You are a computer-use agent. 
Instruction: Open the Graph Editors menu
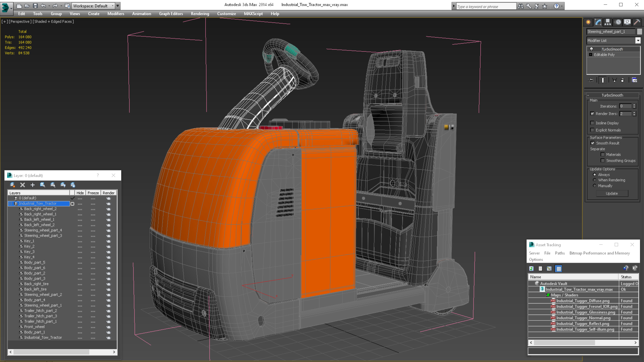click(x=171, y=14)
